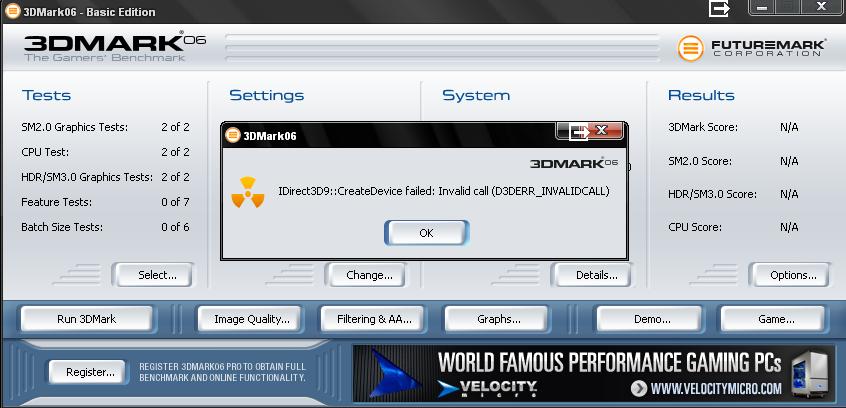Viewport: 846px width, 408px height.
Task: Click the SM2.0 Graphics Tests label
Action: click(x=74, y=127)
